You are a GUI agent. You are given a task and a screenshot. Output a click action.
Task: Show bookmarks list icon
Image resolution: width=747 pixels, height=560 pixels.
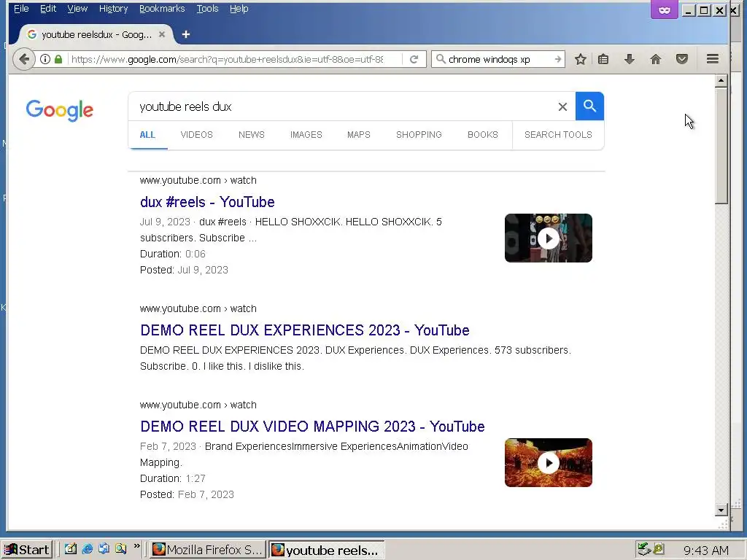pyautogui.click(x=603, y=60)
